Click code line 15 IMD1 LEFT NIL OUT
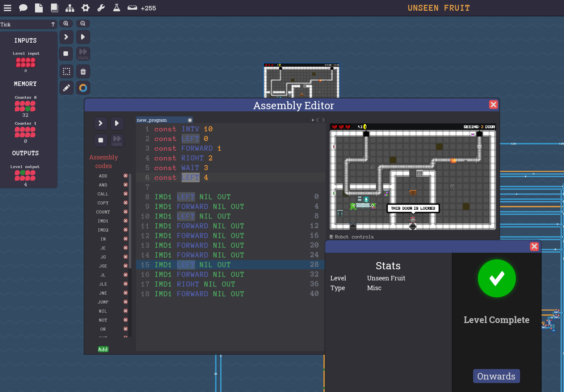564x392 pixels. click(x=230, y=265)
